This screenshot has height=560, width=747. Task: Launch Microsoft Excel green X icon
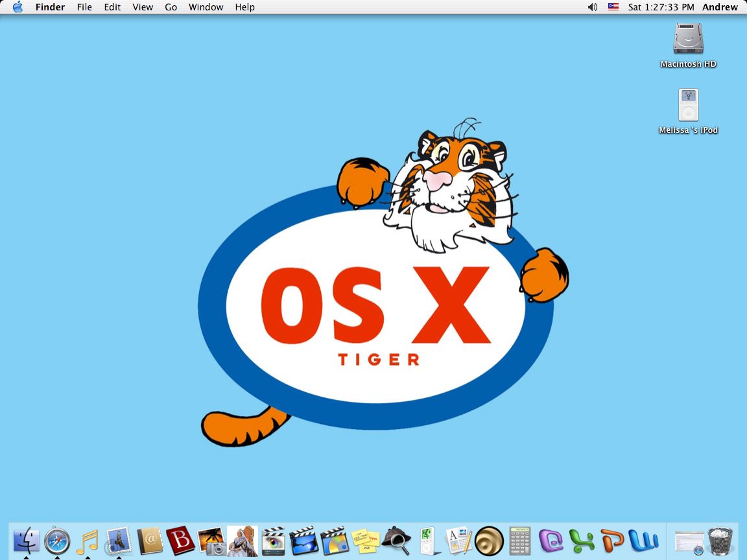582,541
